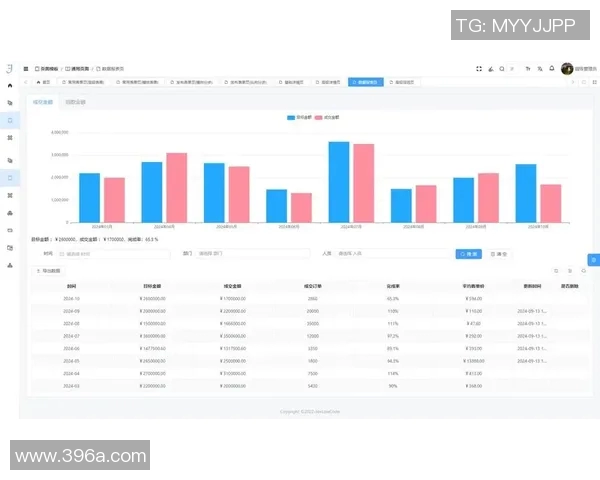The height and width of the screenshot is (480, 600).
Task: Click the 重置 reset button
Action: 497,254
